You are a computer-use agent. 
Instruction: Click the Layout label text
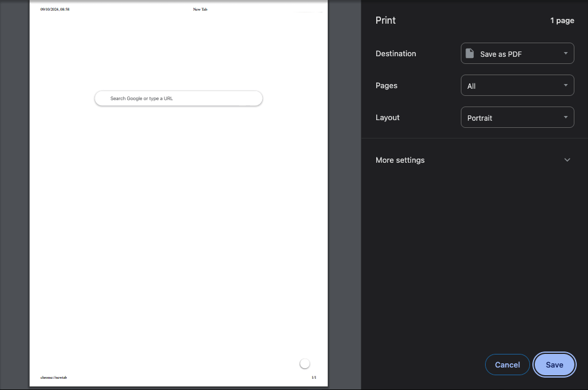[x=387, y=117]
